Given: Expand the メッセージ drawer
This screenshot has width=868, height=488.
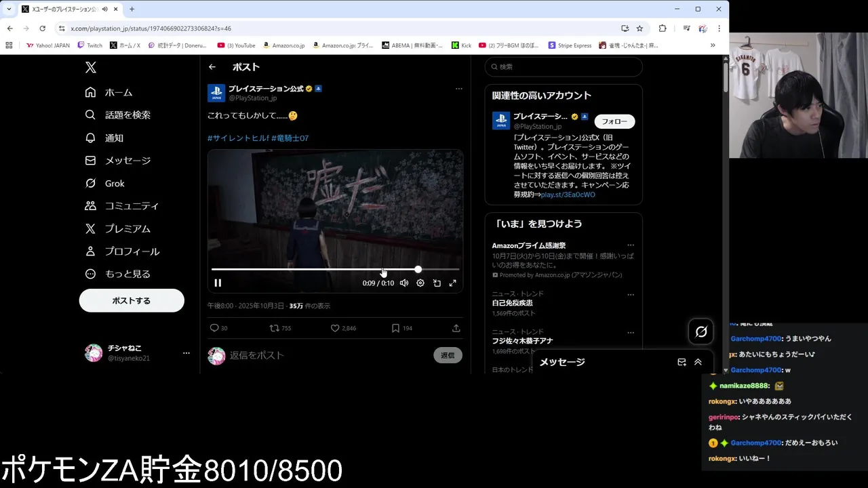Looking at the screenshot, I should pyautogui.click(x=698, y=362).
